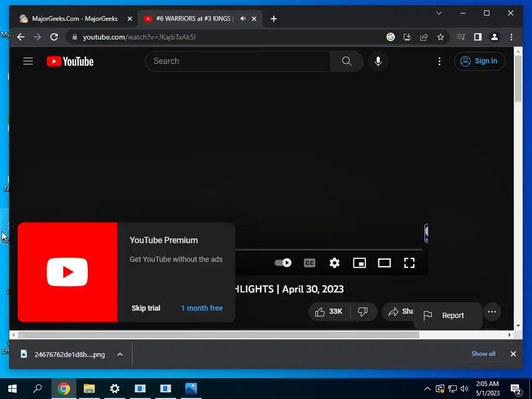The height and width of the screenshot is (399, 532).
Task: Click the horizontal page scrollbar
Action: point(219,335)
